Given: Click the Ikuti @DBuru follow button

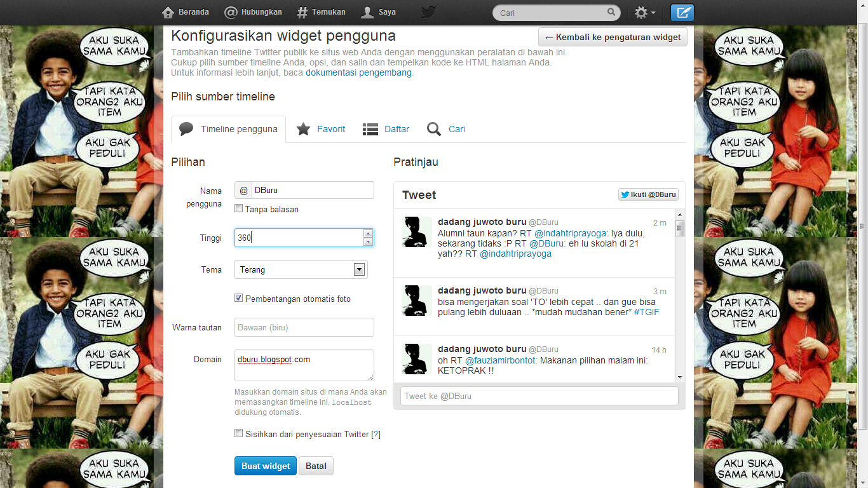Looking at the screenshot, I should click(x=648, y=194).
